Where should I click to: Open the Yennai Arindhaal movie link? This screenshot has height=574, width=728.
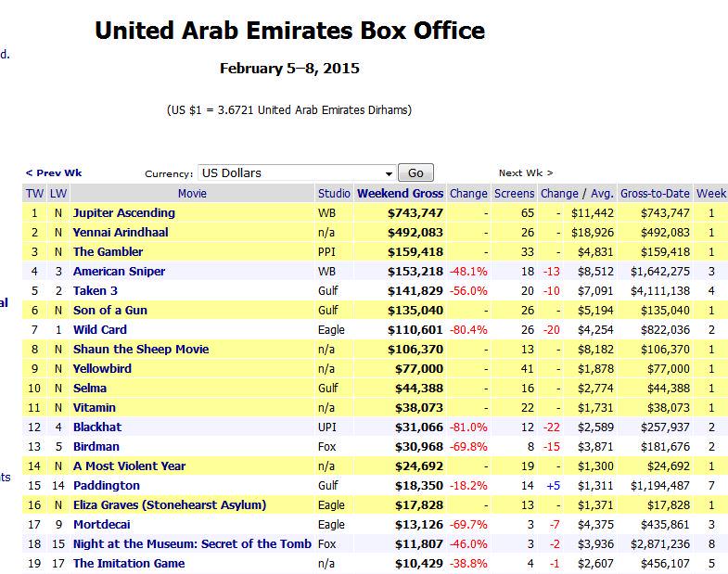click(121, 232)
